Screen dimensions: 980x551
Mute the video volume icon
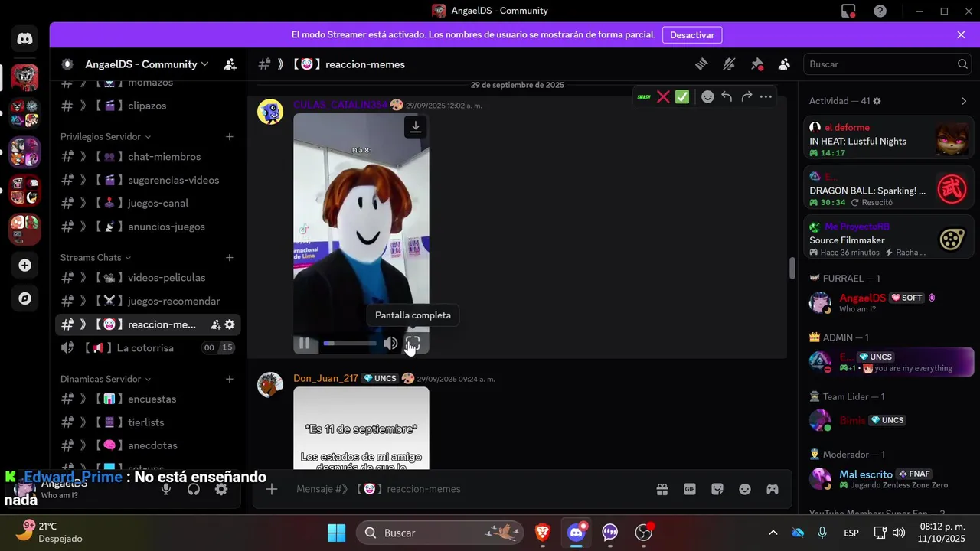click(x=390, y=344)
